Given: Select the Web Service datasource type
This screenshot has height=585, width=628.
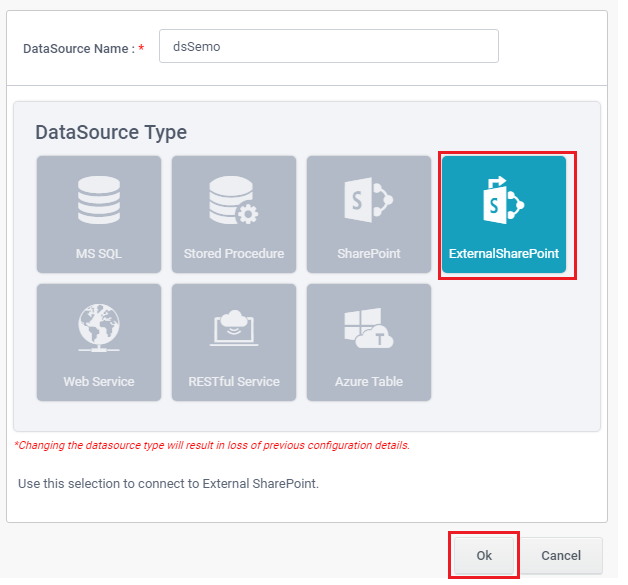Looking at the screenshot, I should (99, 342).
